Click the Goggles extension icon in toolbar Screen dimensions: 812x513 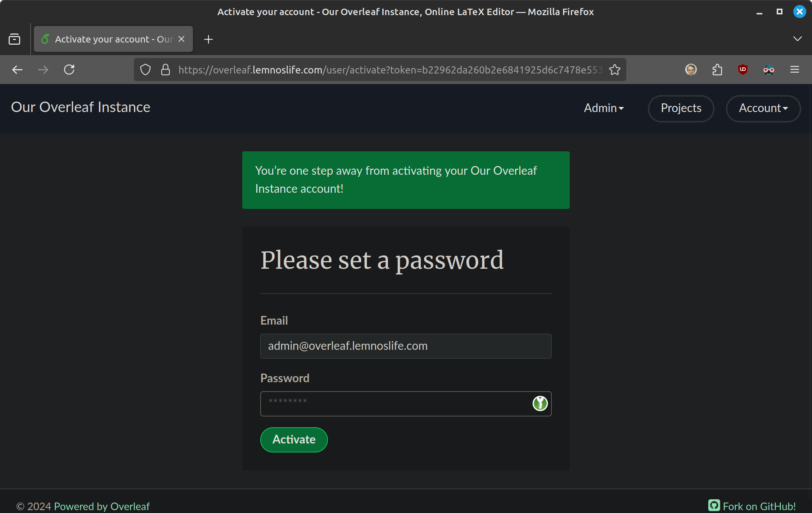tap(768, 70)
